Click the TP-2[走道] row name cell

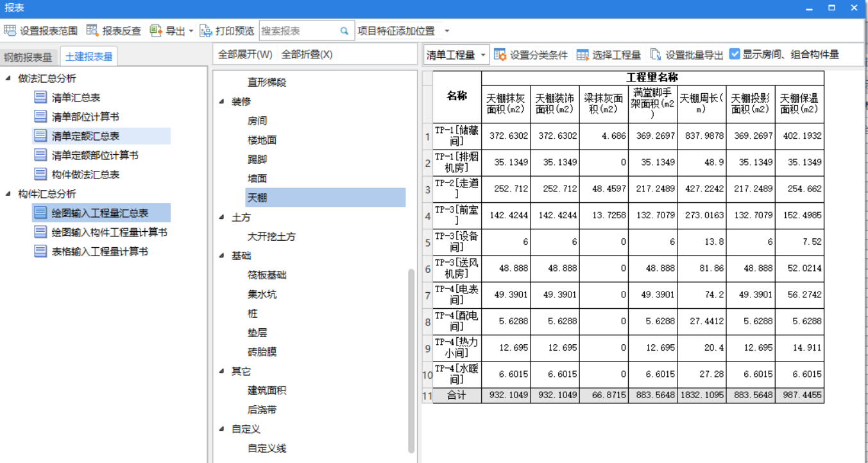pyautogui.click(x=457, y=189)
